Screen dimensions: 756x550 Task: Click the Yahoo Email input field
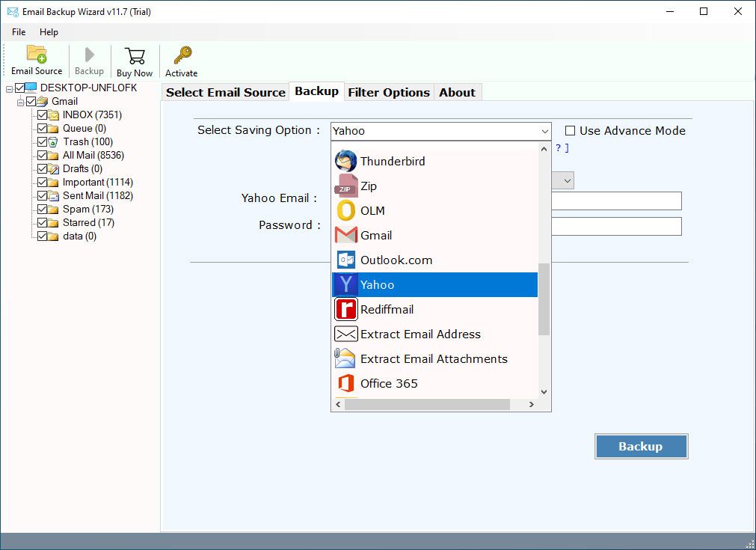(616, 201)
